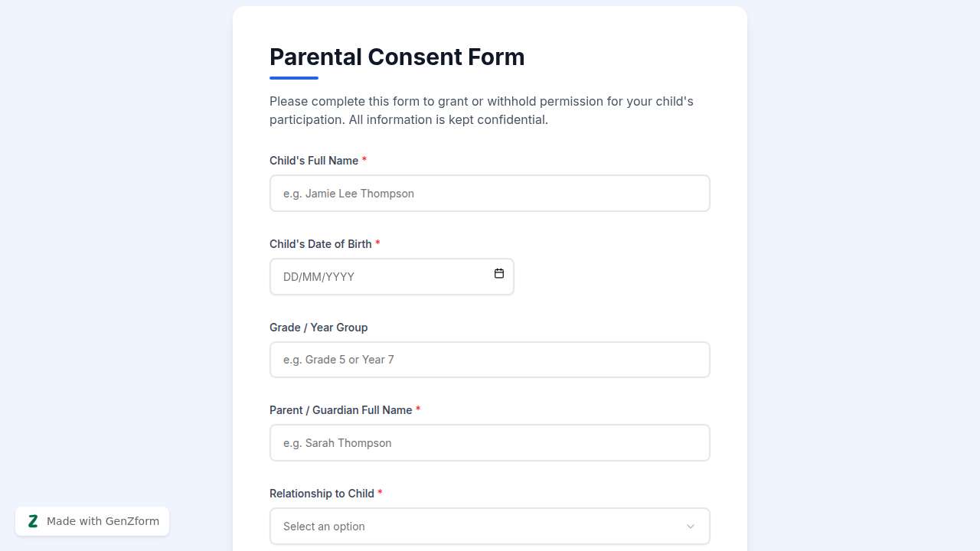Viewport: 980px width, 551px height.
Task: Click the "Relationship to Child" label
Action: point(322,494)
